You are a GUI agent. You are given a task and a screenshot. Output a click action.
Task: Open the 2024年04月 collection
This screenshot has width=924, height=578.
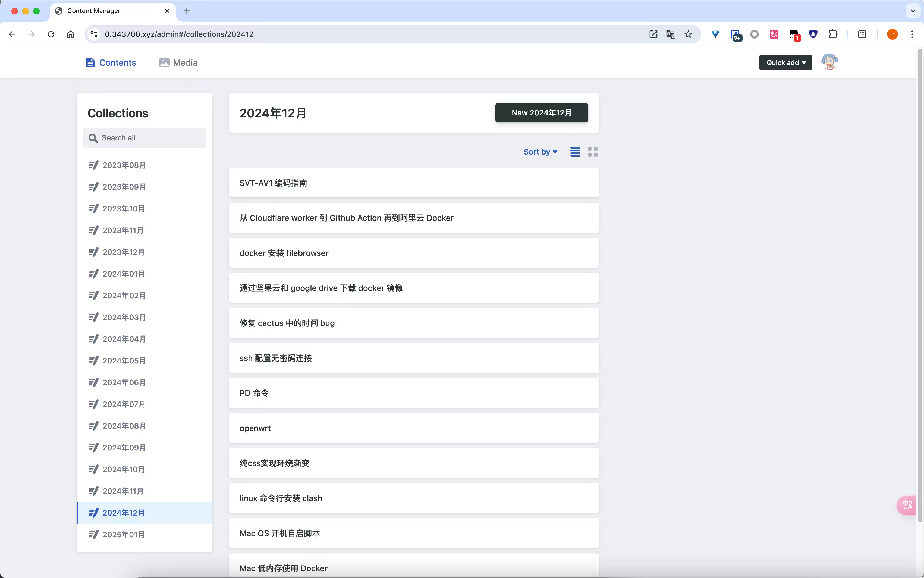coord(144,339)
